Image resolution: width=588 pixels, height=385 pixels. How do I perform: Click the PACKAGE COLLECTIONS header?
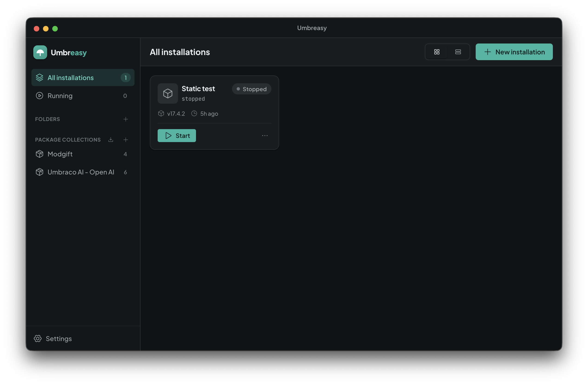click(68, 140)
